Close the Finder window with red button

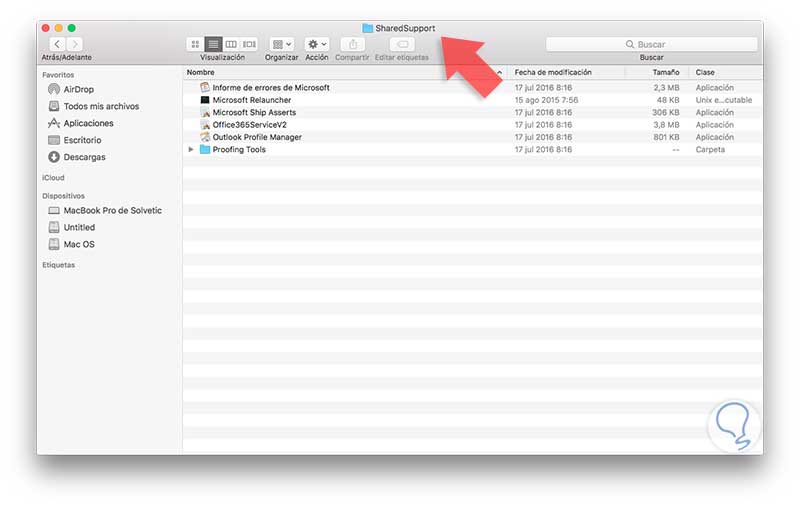pos(46,28)
